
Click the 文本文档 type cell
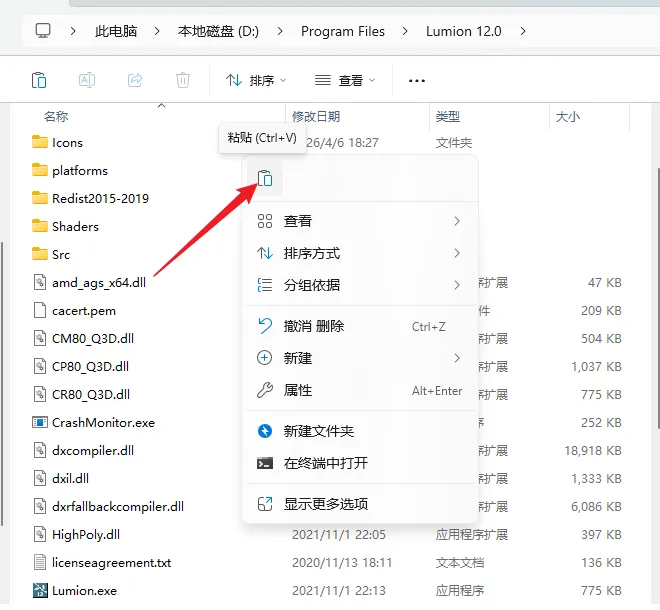coord(460,562)
